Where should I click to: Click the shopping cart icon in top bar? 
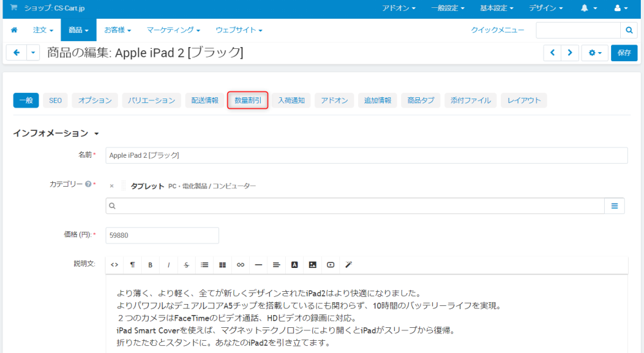[14, 7]
